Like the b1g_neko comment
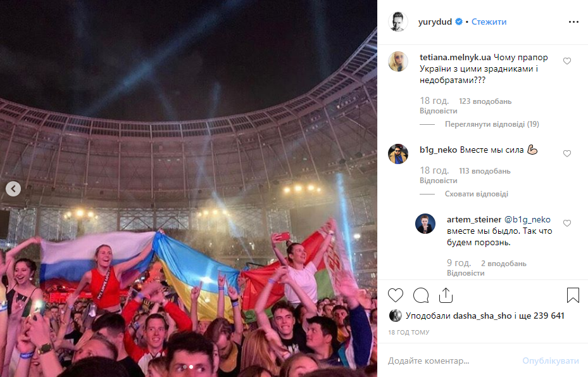Screen dimensions: 588x377 567,153
